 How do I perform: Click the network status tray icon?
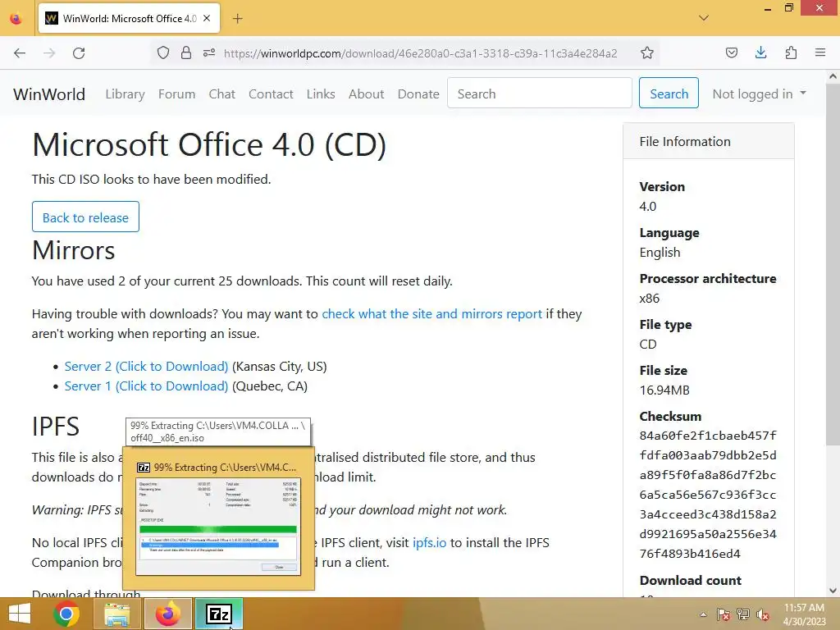[743, 614]
